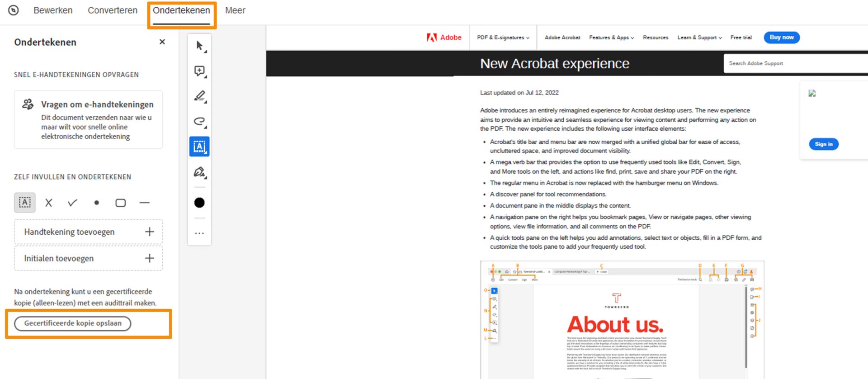Select the add-text fill tool in panel
The height and width of the screenshot is (379, 868).
(x=25, y=203)
